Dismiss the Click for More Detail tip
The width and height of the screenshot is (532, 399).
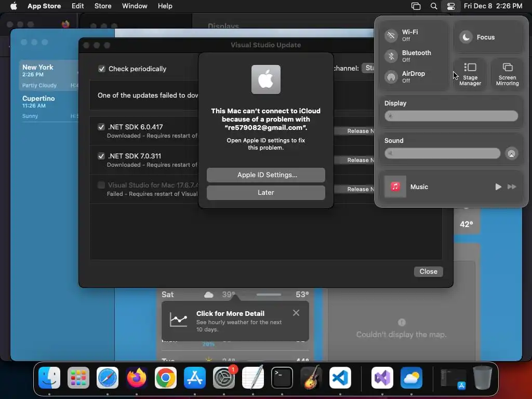296,313
